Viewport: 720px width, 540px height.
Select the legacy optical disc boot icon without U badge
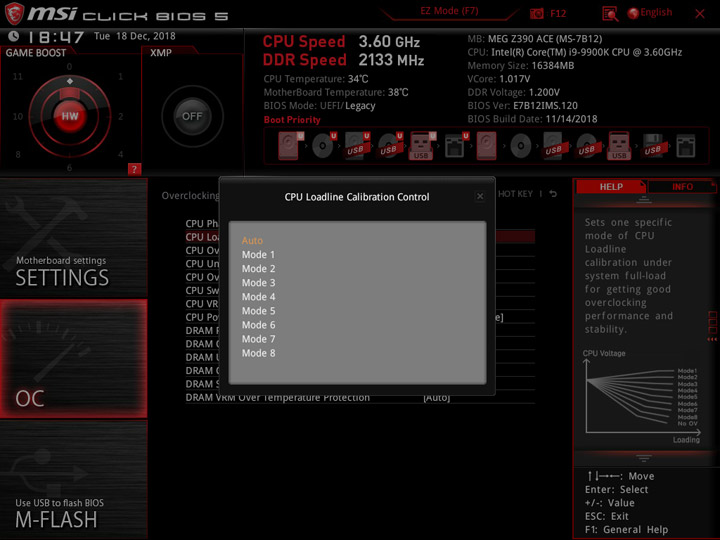[521, 146]
